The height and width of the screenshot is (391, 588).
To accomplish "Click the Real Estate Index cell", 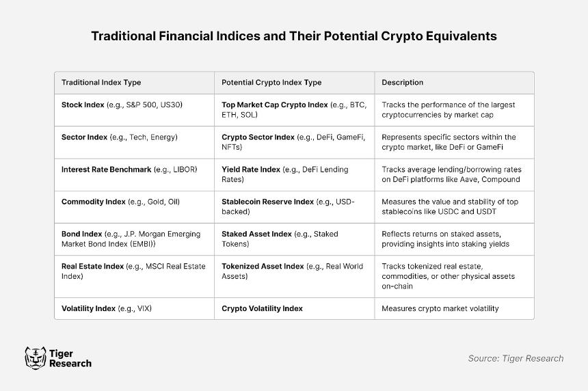I will (134, 277).
